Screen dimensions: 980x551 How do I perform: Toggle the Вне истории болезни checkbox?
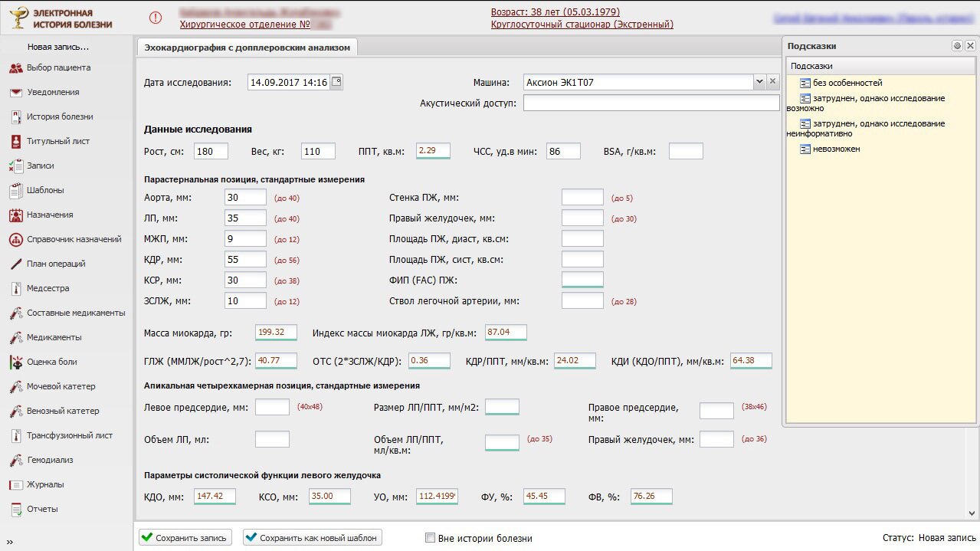click(x=430, y=538)
